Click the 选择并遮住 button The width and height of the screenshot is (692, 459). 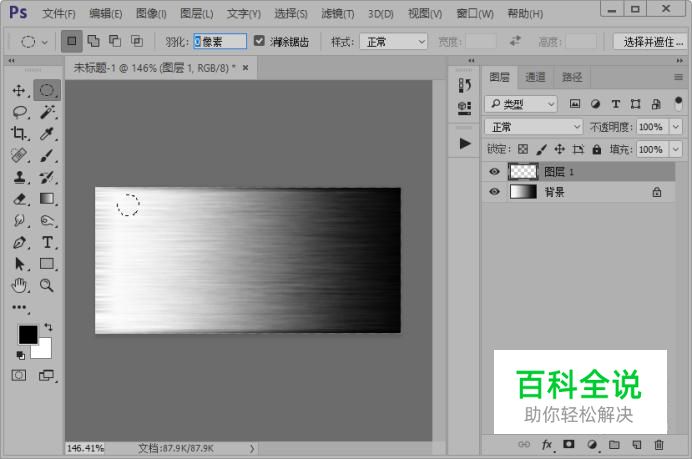pos(648,42)
